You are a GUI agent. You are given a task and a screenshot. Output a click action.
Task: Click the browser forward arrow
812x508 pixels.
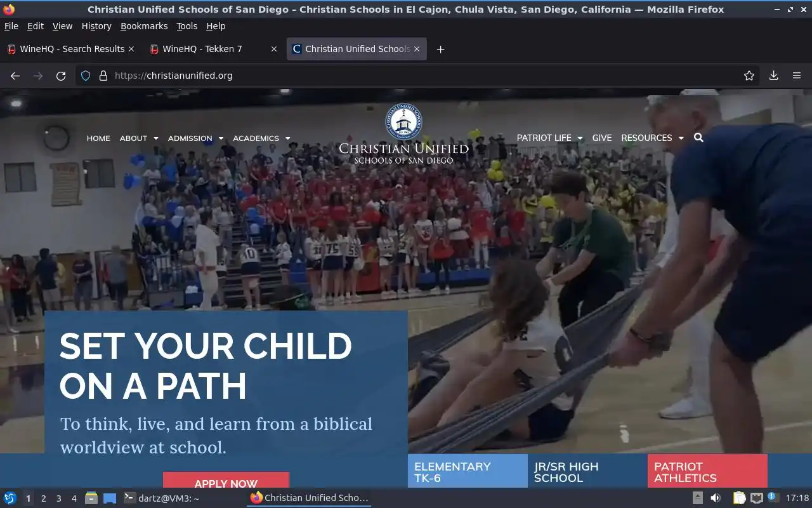click(x=38, y=76)
